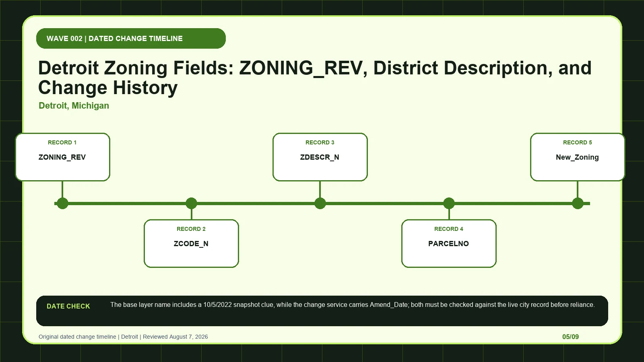Click the 'RECORD 4' label
644x362 pixels.
coord(448,229)
